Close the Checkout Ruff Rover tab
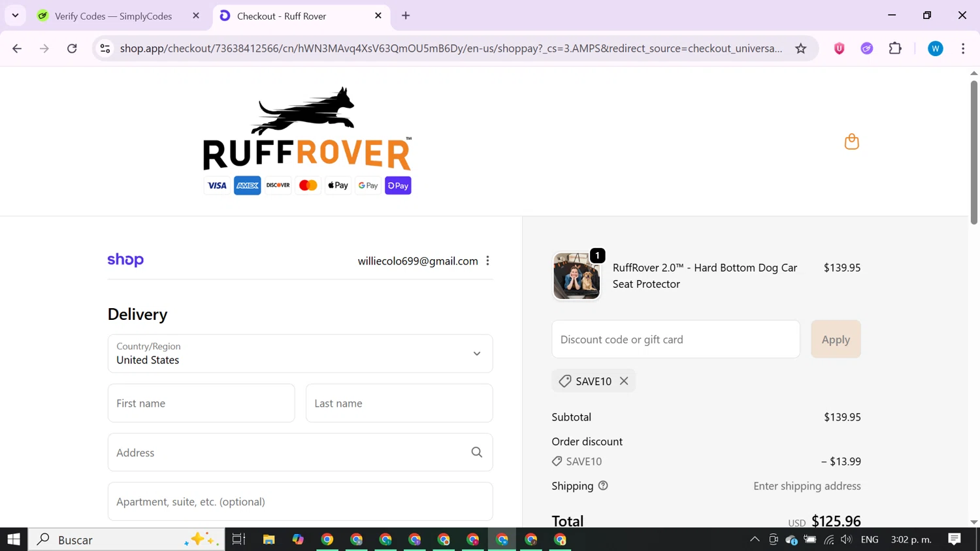Image resolution: width=980 pixels, height=551 pixels. [378, 16]
